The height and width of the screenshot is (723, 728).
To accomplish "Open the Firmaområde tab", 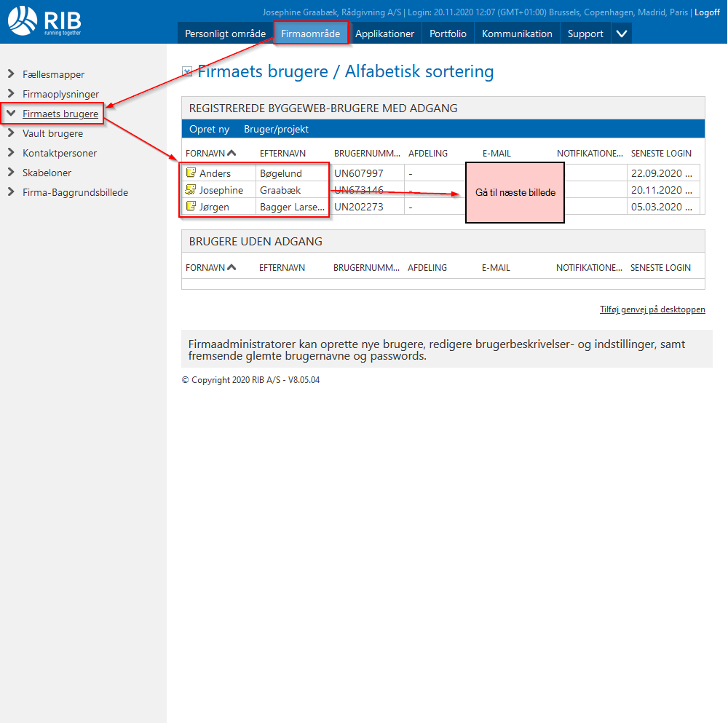I will click(311, 33).
